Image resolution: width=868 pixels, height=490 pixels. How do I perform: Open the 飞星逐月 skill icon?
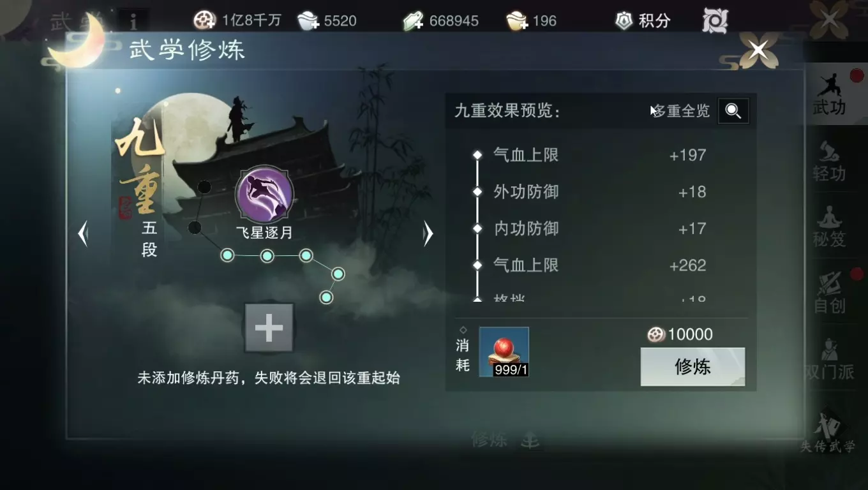[264, 194]
